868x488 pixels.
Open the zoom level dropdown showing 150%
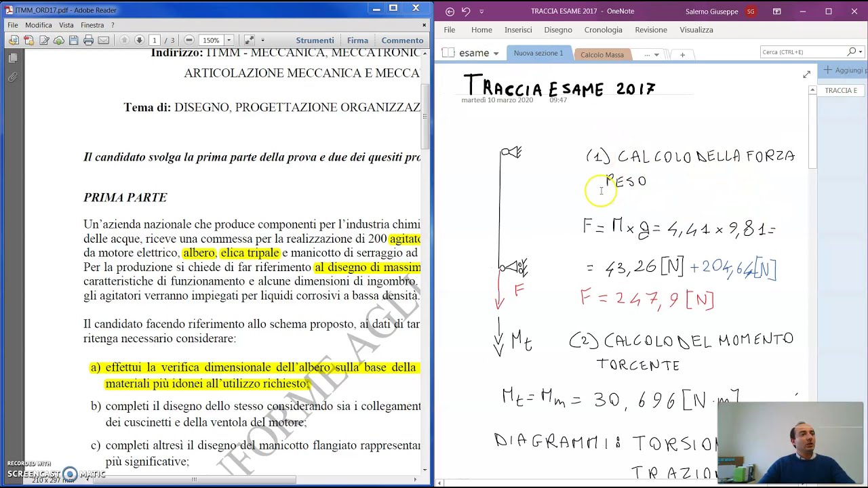click(229, 40)
